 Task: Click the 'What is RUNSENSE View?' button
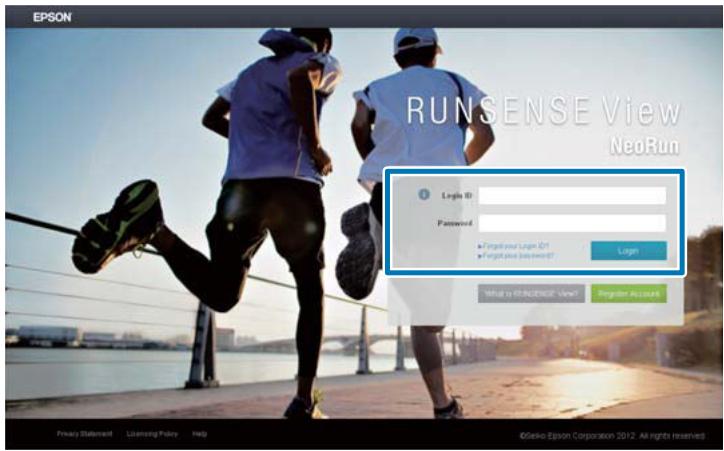pyautogui.click(x=531, y=294)
